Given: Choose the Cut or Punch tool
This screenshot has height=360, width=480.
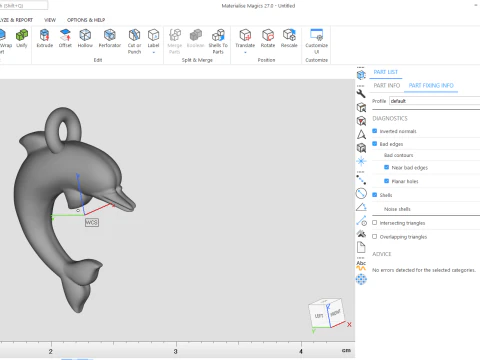Looking at the screenshot, I should click(134, 41).
